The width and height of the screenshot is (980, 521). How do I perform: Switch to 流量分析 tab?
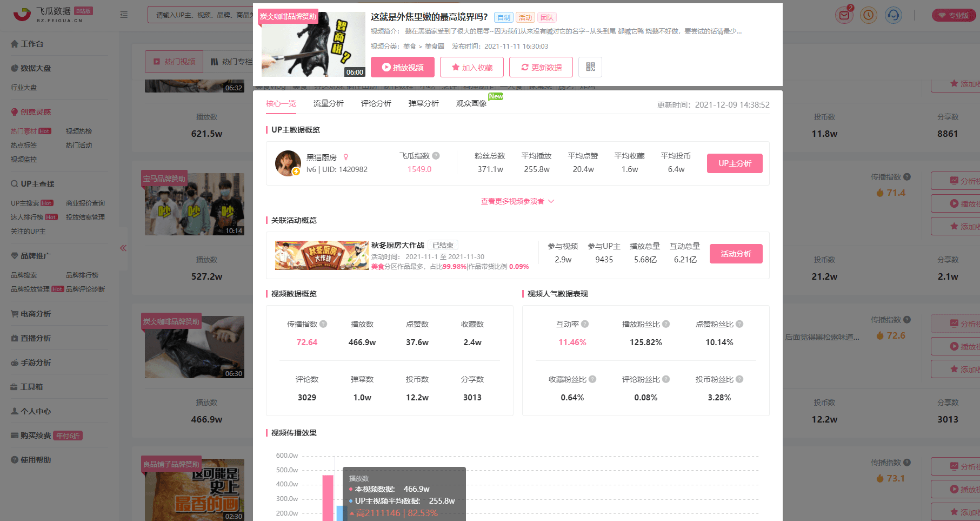coord(328,103)
